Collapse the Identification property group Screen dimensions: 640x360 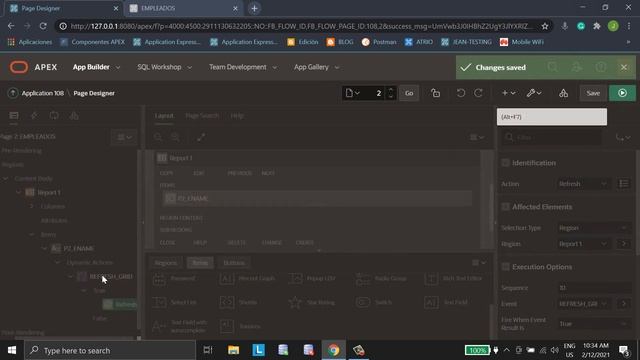(x=505, y=163)
